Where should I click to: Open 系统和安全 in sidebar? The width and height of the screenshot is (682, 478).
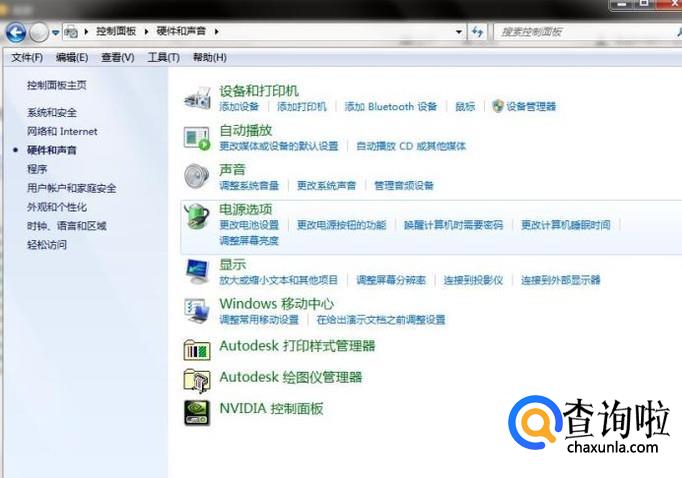pos(52,113)
